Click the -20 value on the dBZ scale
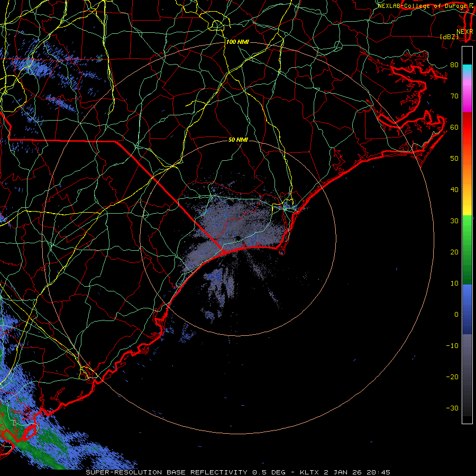The width and height of the screenshot is (476, 476). pyautogui.click(x=452, y=377)
